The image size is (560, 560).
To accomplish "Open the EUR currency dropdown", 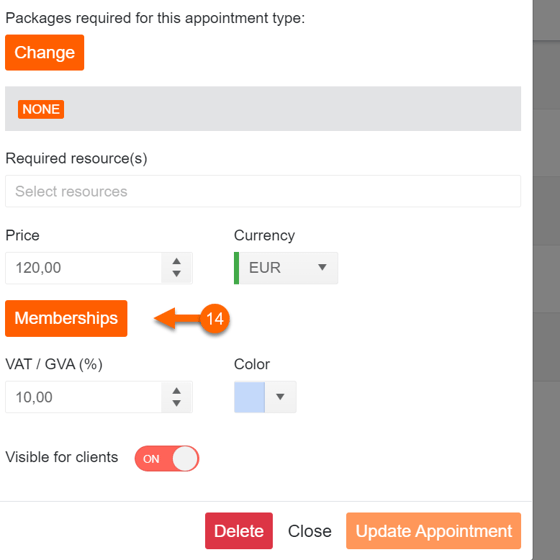I will (x=286, y=268).
